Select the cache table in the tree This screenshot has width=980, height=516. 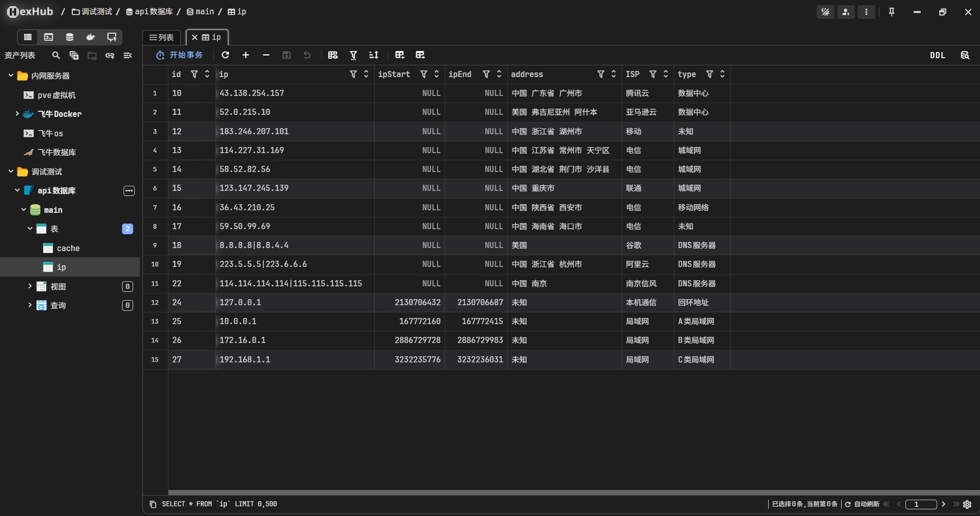click(68, 248)
